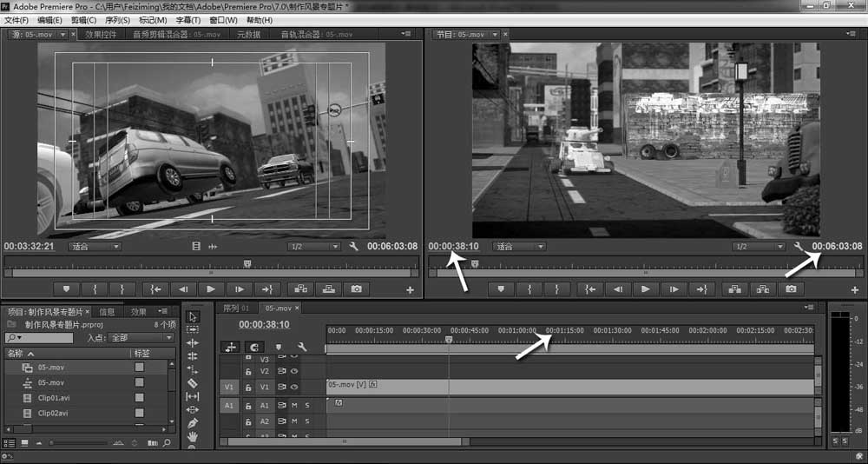The height and width of the screenshot is (464, 868).
Task: Open timeline panel flyout menu
Action: pos(809,307)
